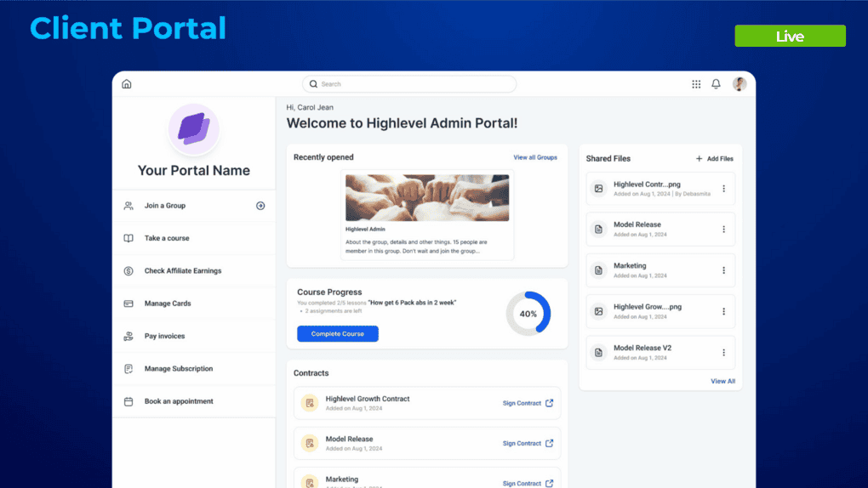Image resolution: width=868 pixels, height=488 pixels.
Task: Click Add Files in Shared Files
Action: (715, 159)
